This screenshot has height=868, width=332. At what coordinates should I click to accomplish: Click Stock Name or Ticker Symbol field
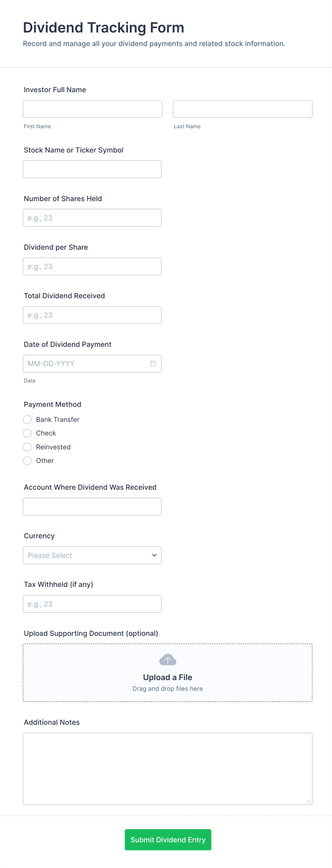92,169
